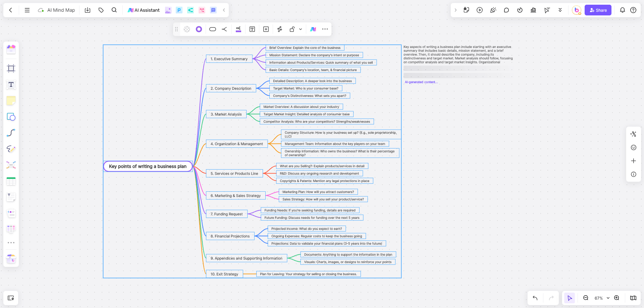
Task: Select the Mission Statement subnode
Action: click(x=314, y=55)
